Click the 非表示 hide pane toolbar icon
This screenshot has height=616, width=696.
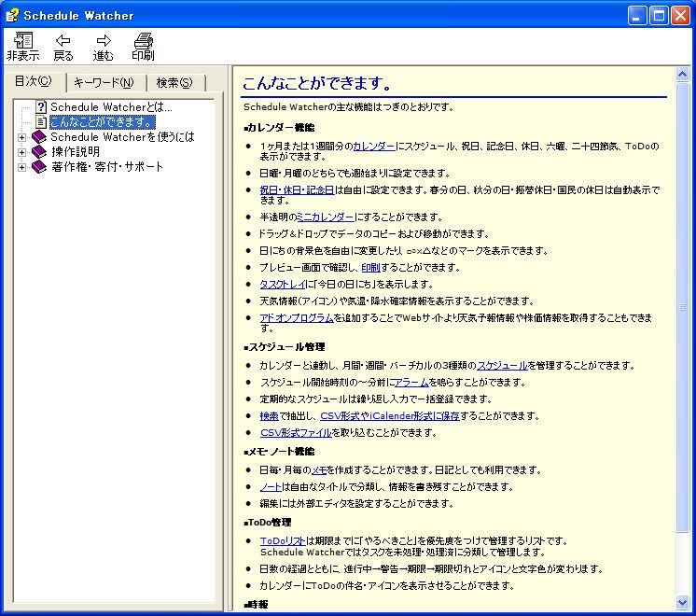pos(23,46)
